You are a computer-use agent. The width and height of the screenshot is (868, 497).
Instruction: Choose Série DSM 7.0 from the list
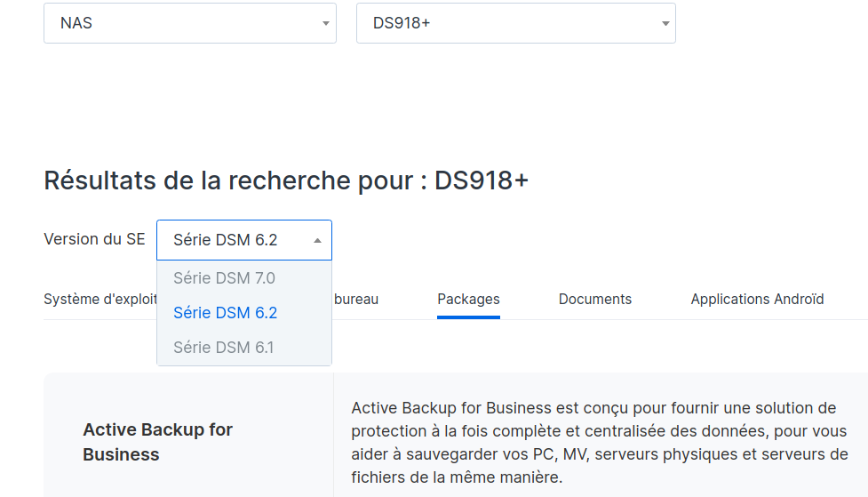(x=225, y=278)
